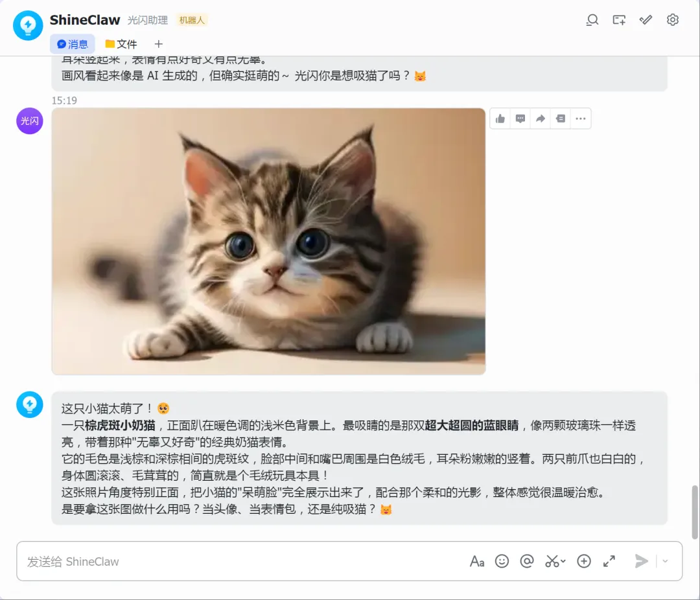
Task: Expand the screenshot scissors dropdown
Action: coord(563,562)
